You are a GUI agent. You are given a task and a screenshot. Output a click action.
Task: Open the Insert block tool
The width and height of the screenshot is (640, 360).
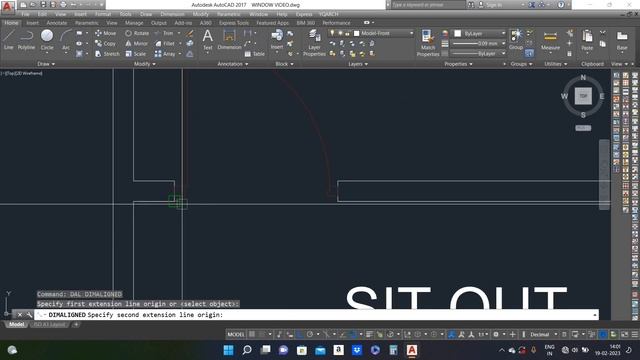click(277, 40)
